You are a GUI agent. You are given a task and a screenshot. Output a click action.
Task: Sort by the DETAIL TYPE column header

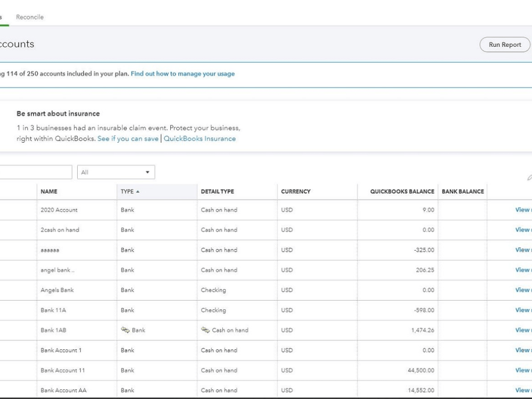pos(218,192)
